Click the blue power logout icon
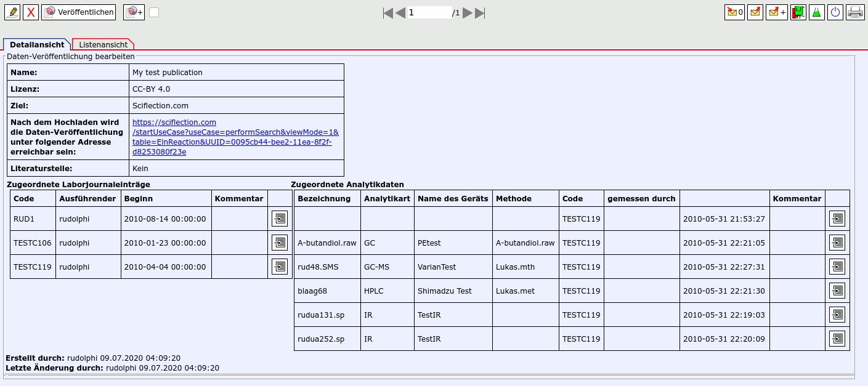The width and height of the screenshot is (868, 386). pos(835,12)
